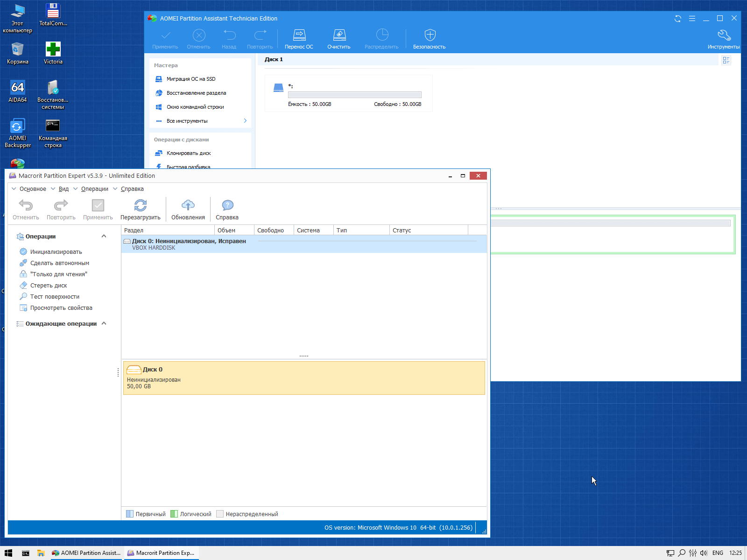Open the Основное menu
The width and height of the screenshot is (747, 560).
(32, 189)
